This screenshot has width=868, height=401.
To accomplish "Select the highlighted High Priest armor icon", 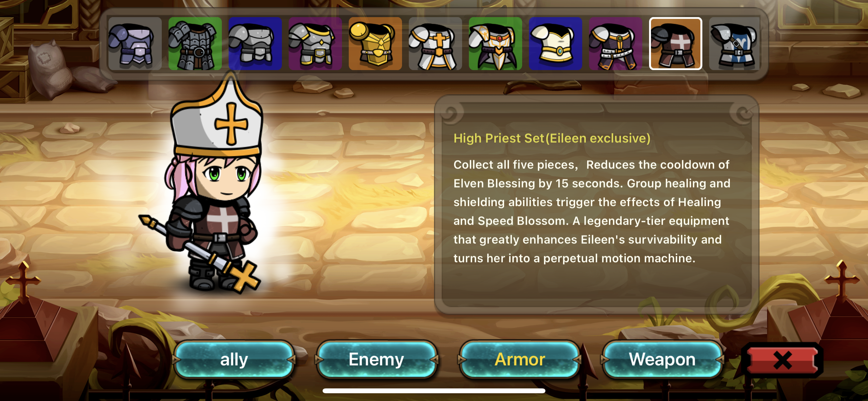I will pyautogui.click(x=676, y=44).
